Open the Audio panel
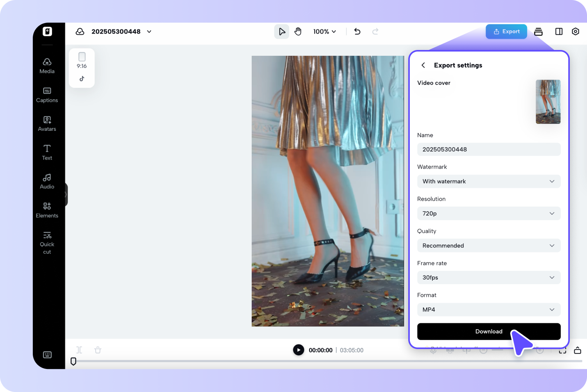Screen dimensions: 587x392 click(x=47, y=182)
